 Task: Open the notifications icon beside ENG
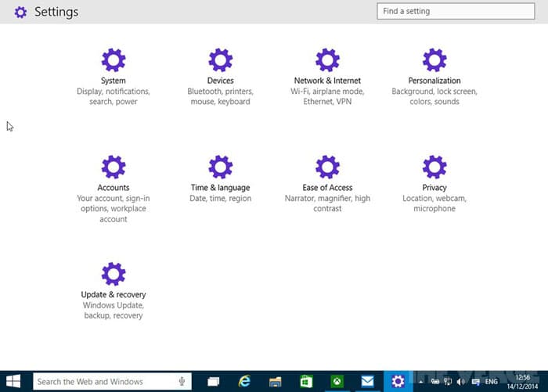(x=475, y=382)
